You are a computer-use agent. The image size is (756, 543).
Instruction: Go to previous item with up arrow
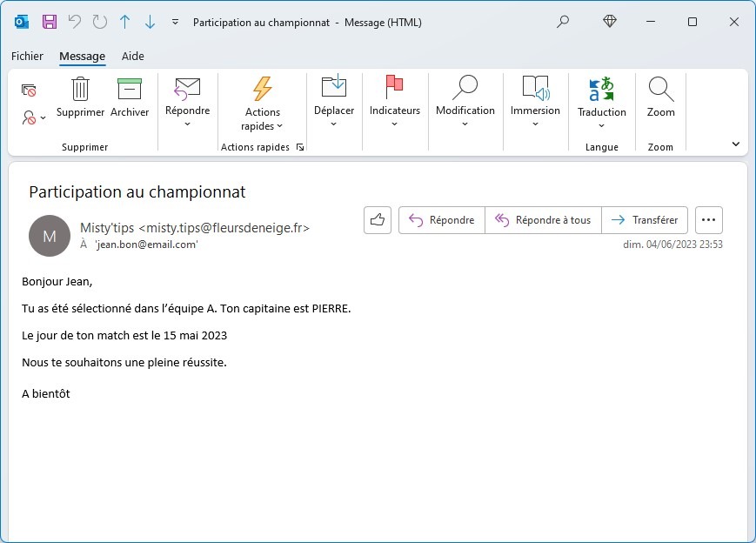(125, 22)
